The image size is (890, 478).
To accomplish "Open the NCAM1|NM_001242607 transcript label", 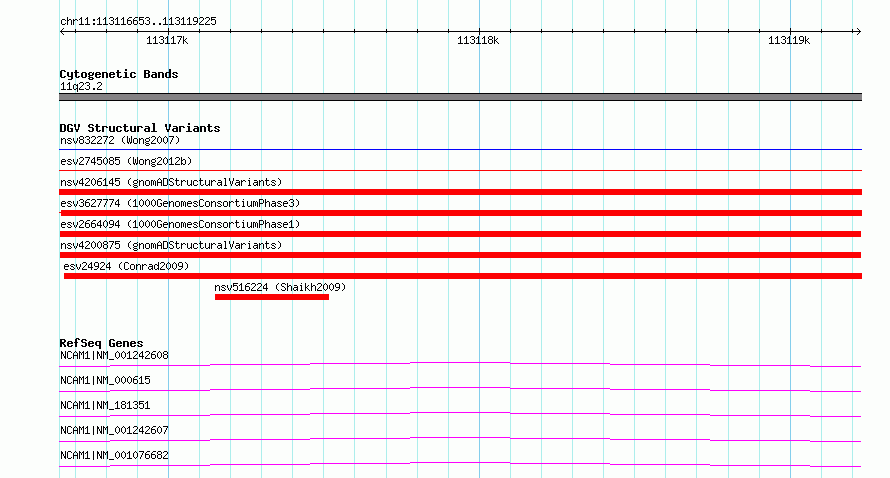I will [114, 430].
